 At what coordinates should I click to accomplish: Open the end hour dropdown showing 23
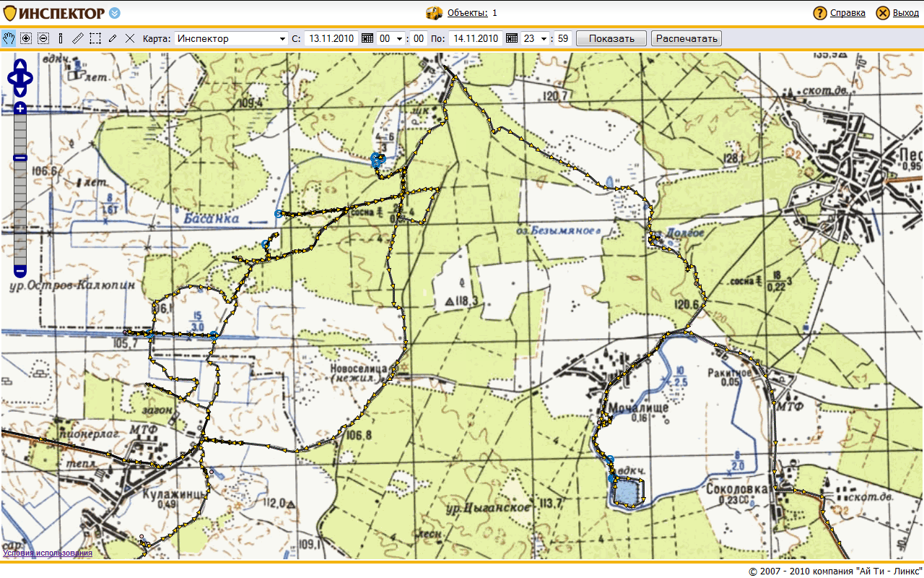coord(535,38)
